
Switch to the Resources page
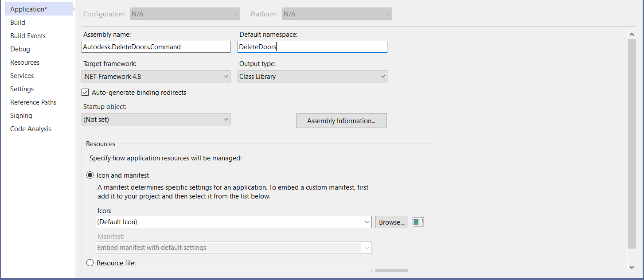click(x=24, y=62)
